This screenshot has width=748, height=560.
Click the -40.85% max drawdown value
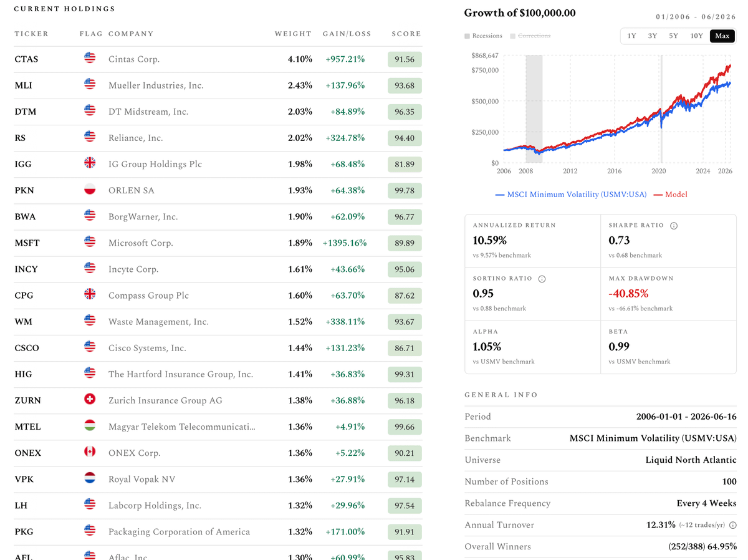coord(628,293)
